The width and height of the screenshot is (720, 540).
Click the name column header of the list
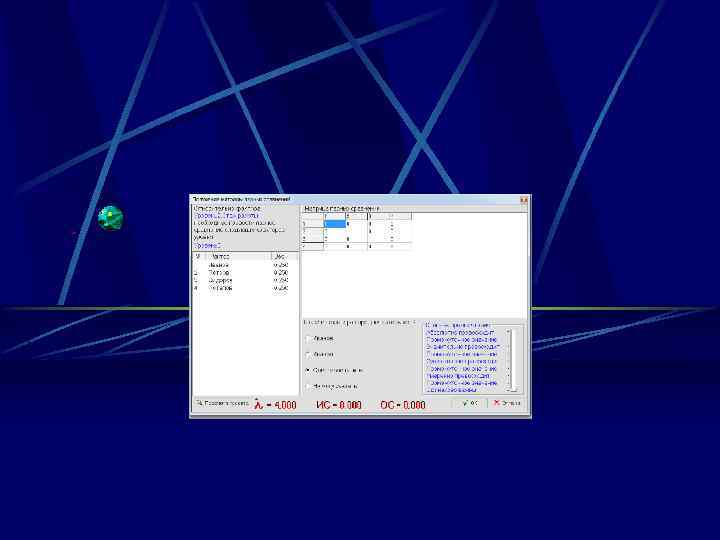click(238, 256)
